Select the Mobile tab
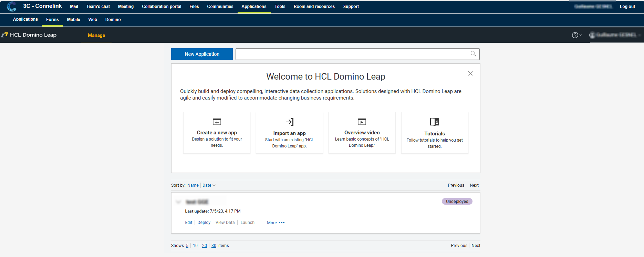Viewport: 644px width, 257px height. 73,20
